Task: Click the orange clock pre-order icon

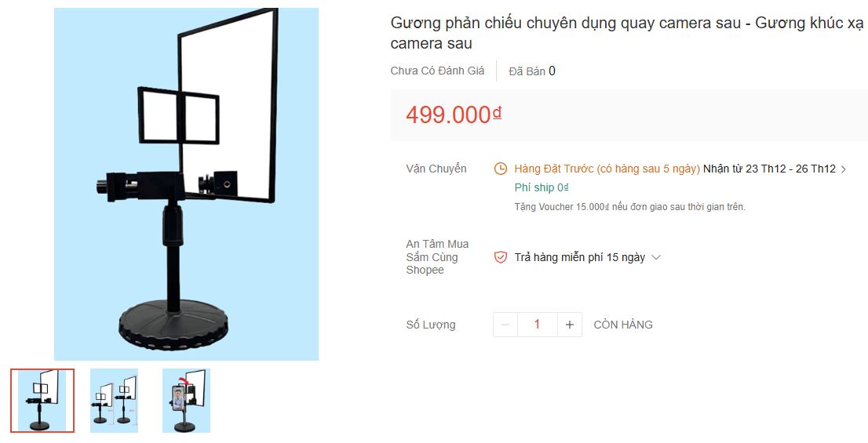Action: point(500,169)
